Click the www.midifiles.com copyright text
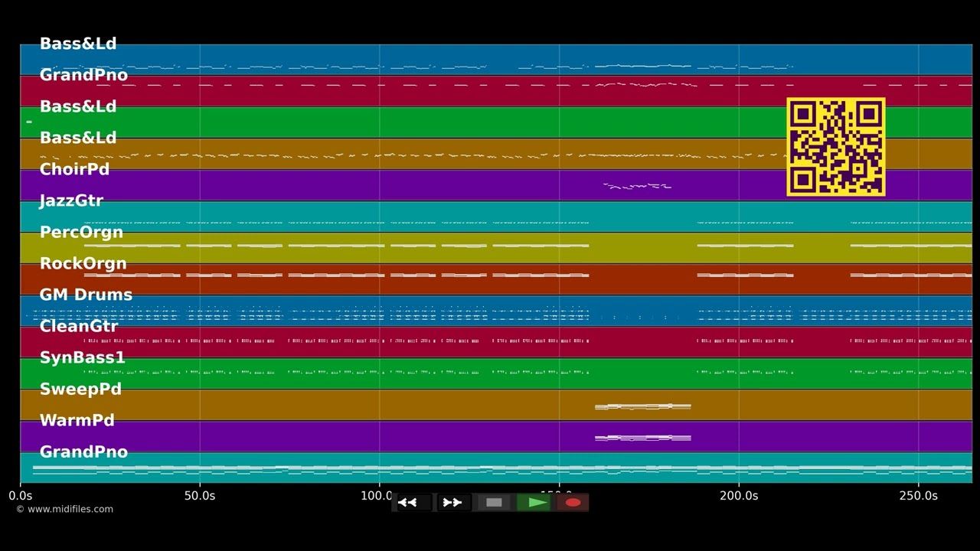This screenshot has height=551, width=980. [64, 509]
